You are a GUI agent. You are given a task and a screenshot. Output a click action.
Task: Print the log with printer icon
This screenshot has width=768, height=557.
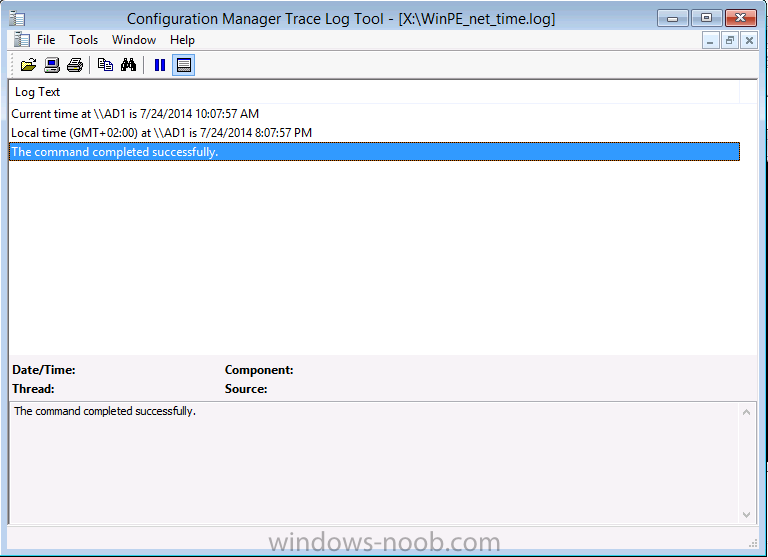coord(75,65)
